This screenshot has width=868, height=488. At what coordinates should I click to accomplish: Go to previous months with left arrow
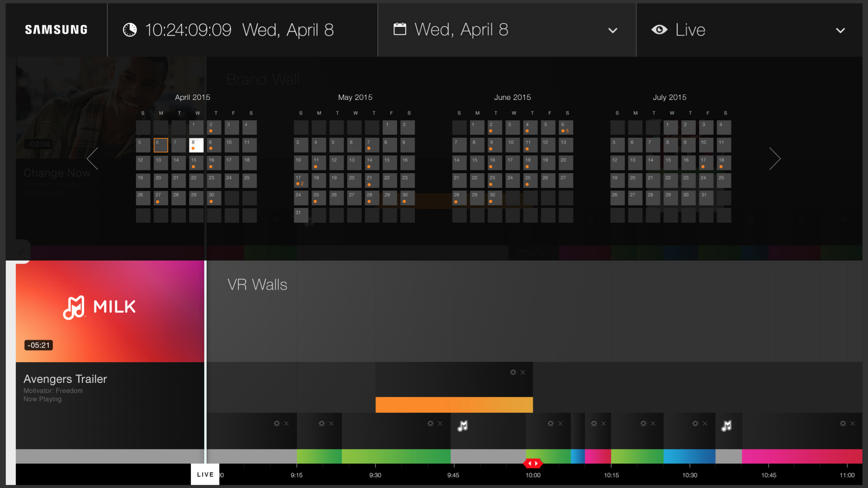click(93, 159)
